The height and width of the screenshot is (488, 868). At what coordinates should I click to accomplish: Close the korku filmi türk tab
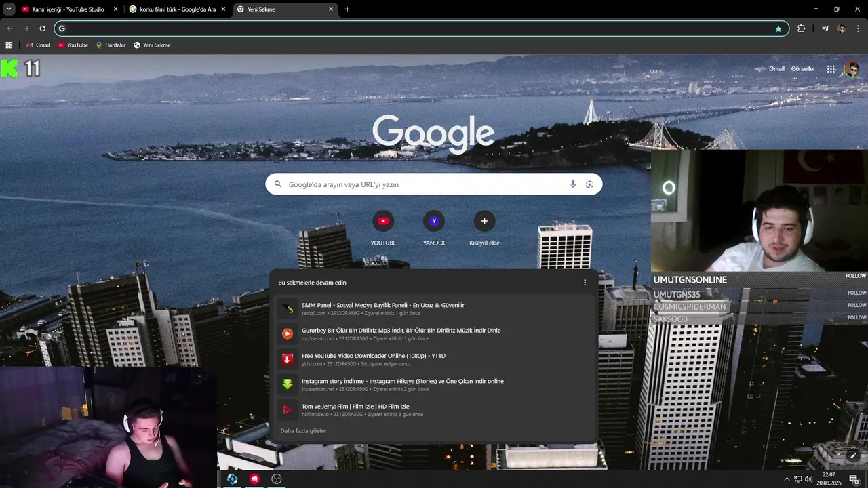point(222,9)
